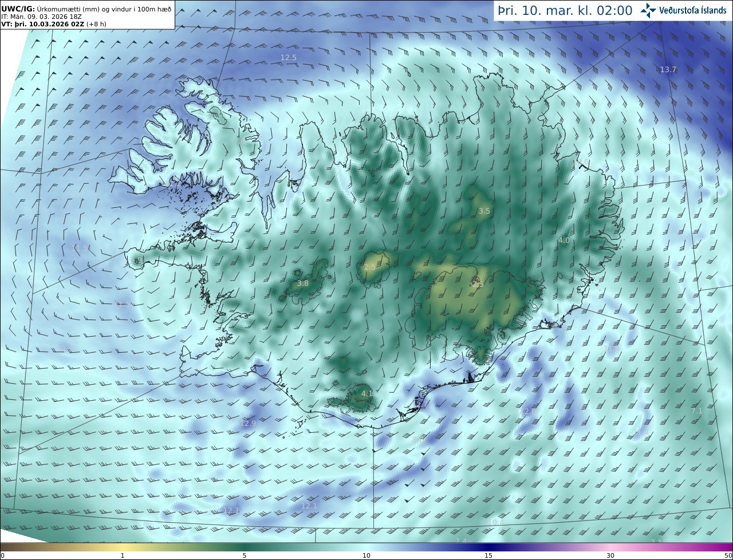Click the dark green colorbar segment at 5
733x560 pixels.
pos(245,547)
